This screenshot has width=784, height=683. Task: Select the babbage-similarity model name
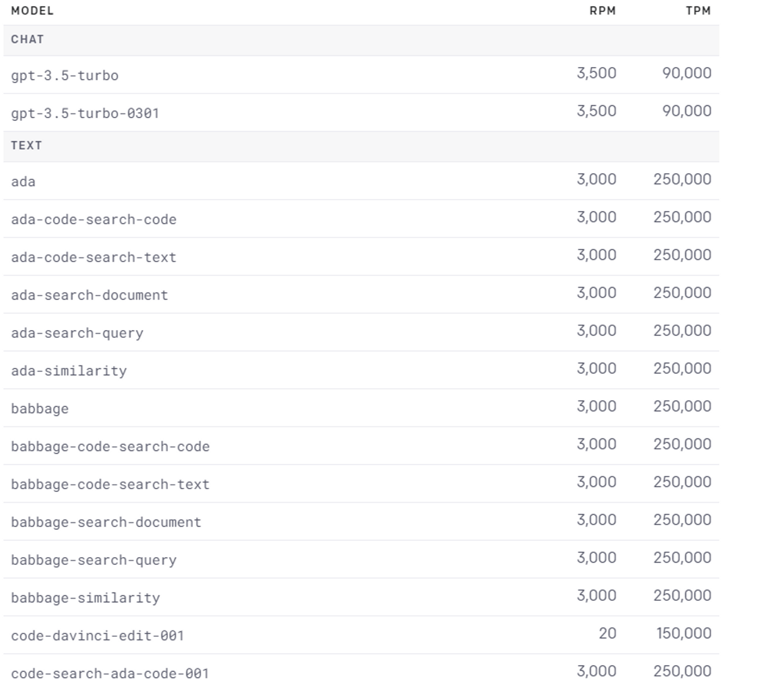[x=85, y=598]
